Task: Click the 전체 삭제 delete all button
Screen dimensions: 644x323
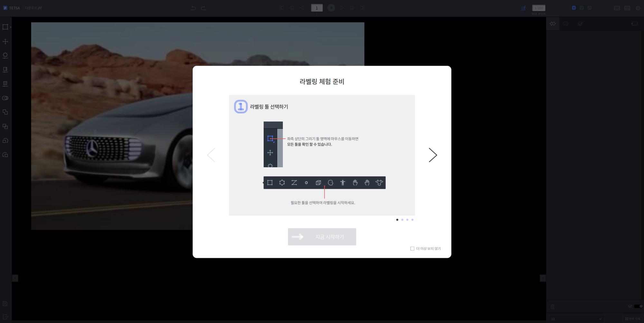Action: (x=633, y=319)
